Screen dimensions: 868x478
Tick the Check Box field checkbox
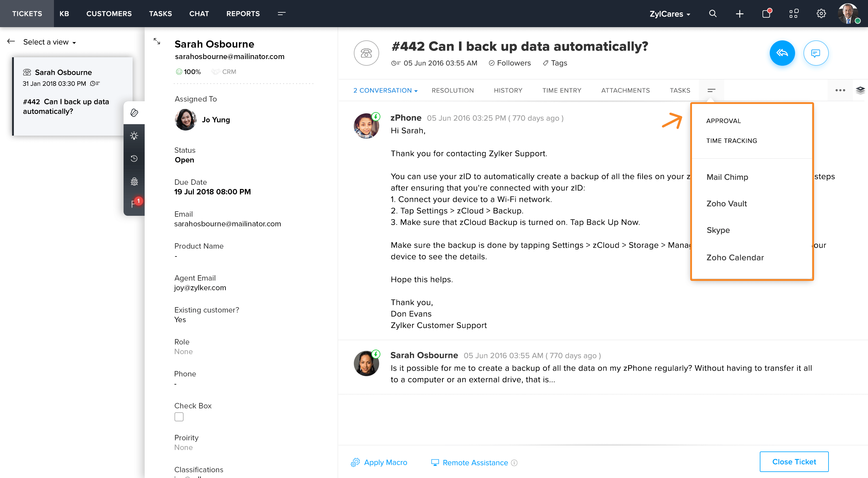click(x=179, y=417)
